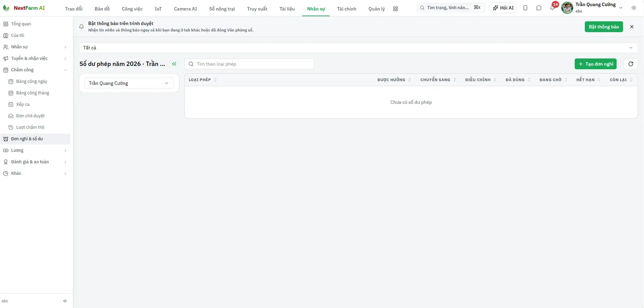Switch to Công việc tab
This screenshot has height=308, width=644.
click(132, 9)
